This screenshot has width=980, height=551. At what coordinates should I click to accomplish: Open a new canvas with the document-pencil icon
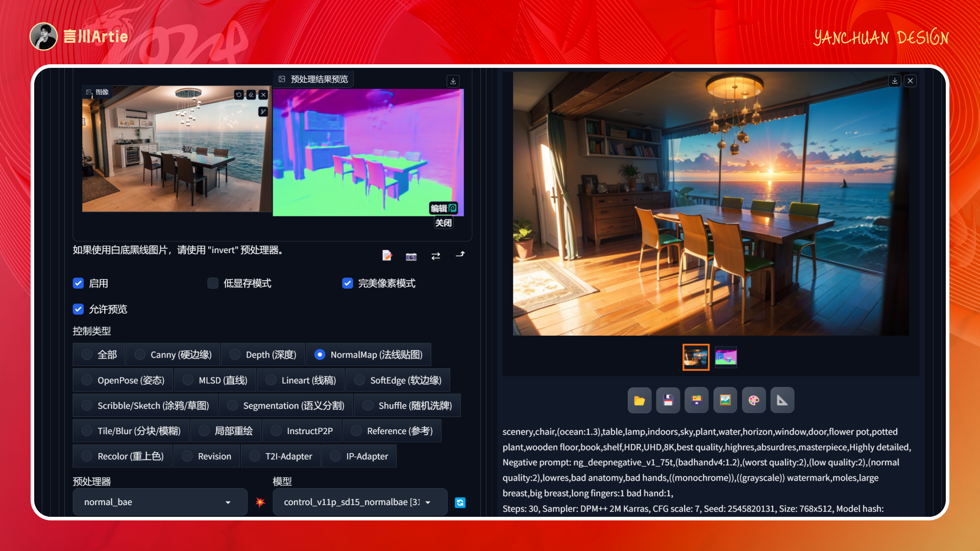coord(387,256)
